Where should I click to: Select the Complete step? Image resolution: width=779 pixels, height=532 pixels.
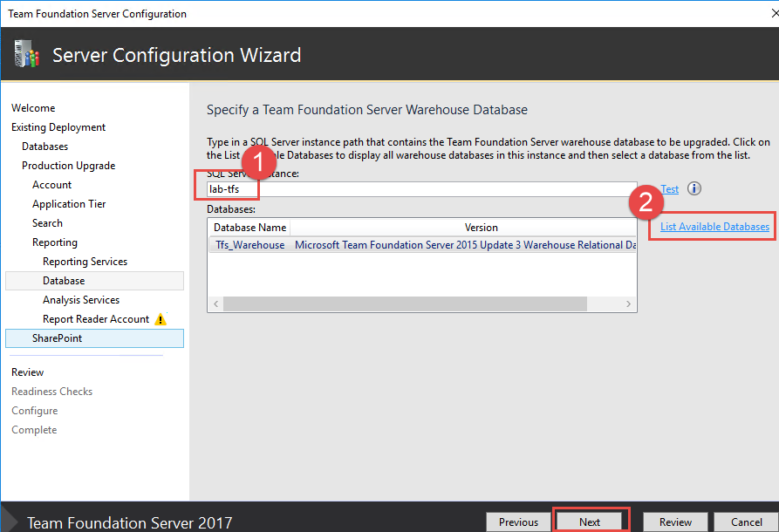(x=34, y=430)
